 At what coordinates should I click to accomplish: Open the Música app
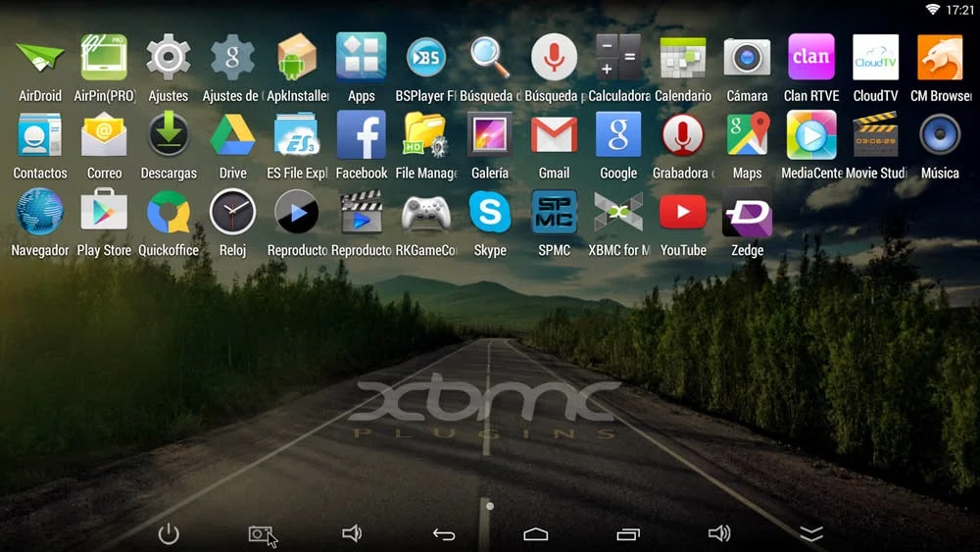tap(940, 134)
